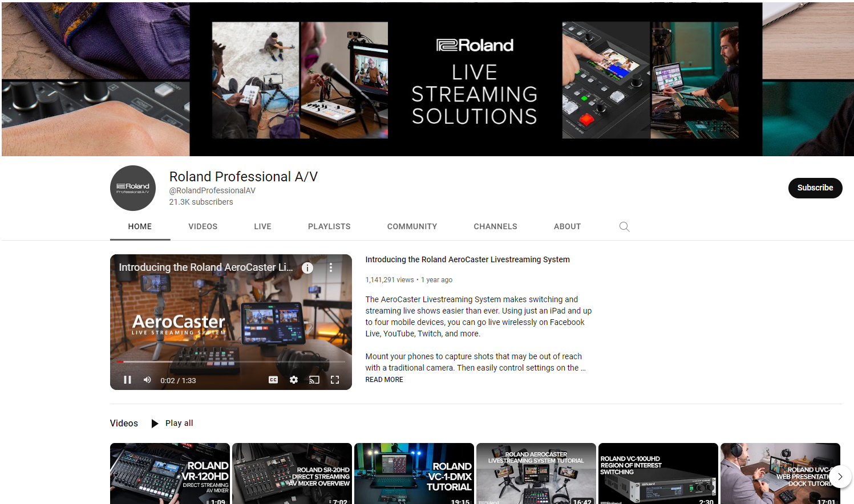Search within the channel
Screen dimensions: 854x504
[x=625, y=227]
